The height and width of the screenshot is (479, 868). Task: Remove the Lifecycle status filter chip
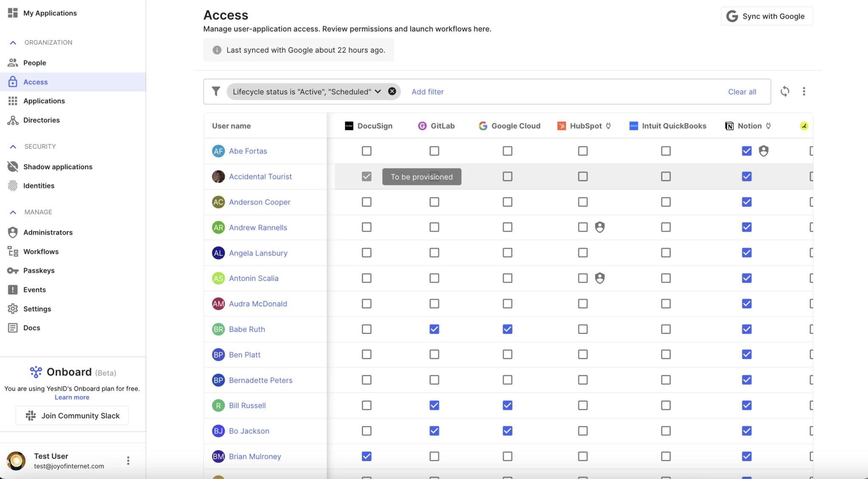coord(392,91)
